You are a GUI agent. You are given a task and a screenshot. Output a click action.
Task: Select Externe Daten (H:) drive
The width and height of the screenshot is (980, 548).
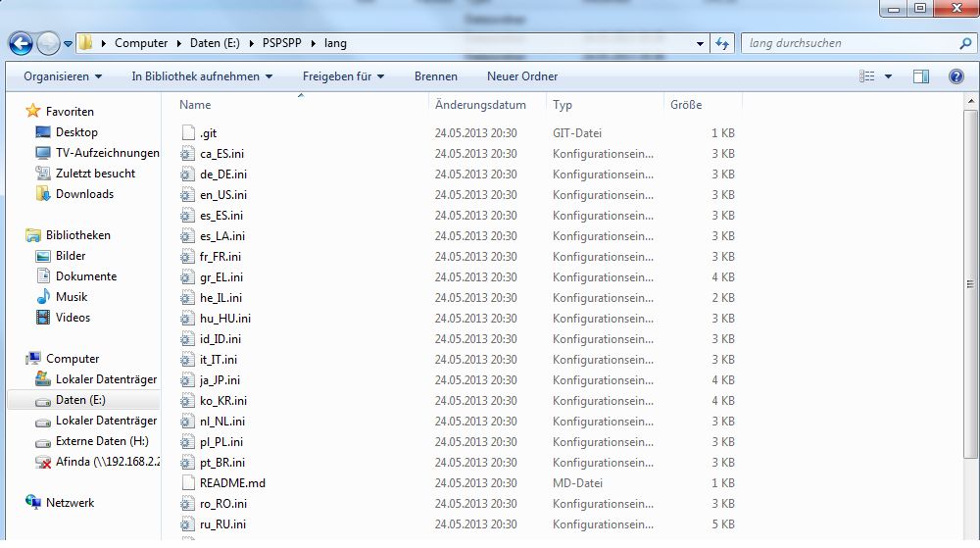(x=102, y=441)
